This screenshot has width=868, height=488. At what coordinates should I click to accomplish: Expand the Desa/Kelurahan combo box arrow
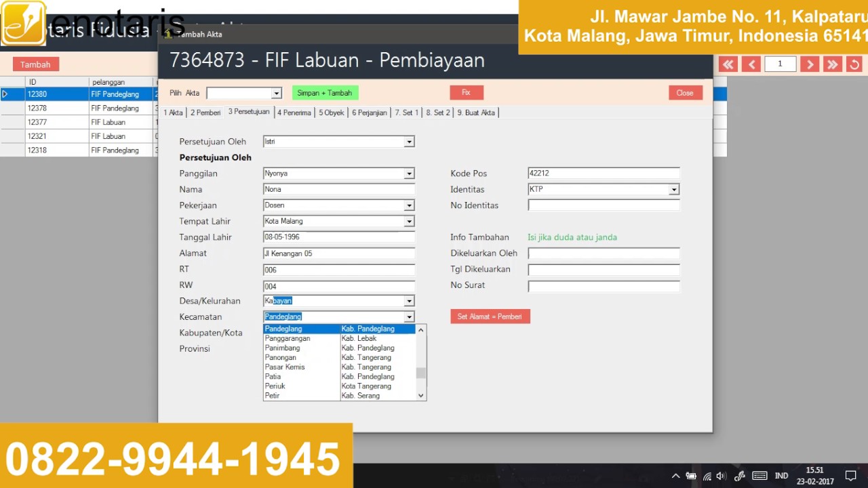409,301
